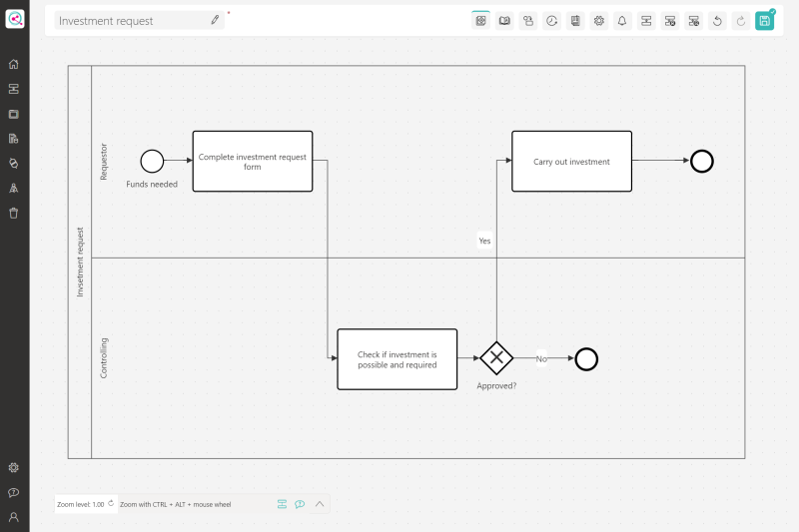Click the first process-with-badge toolbar icon

(670, 21)
